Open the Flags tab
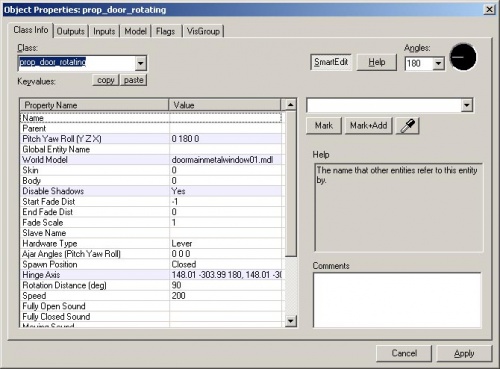This screenshot has height=369, width=500. click(x=166, y=31)
